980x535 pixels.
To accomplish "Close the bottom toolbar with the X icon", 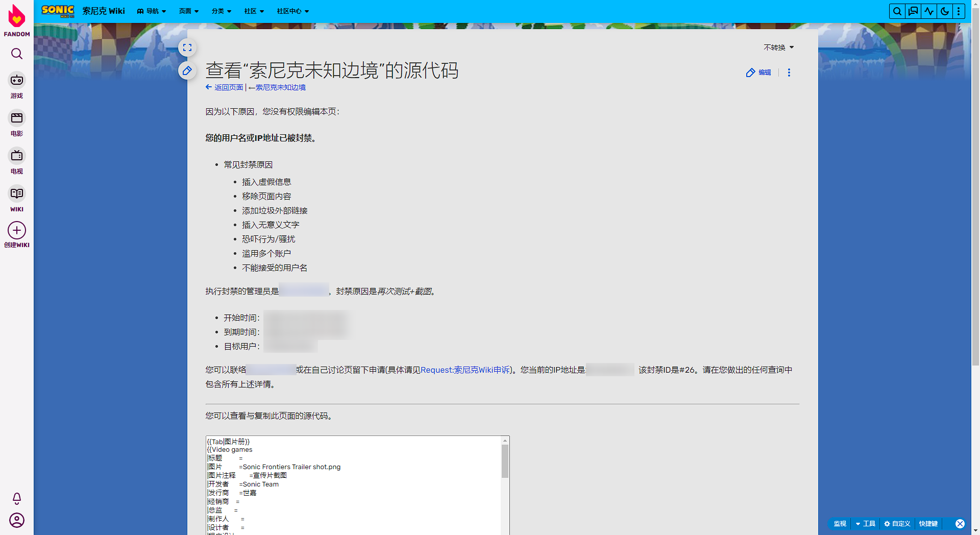I will click(x=960, y=524).
